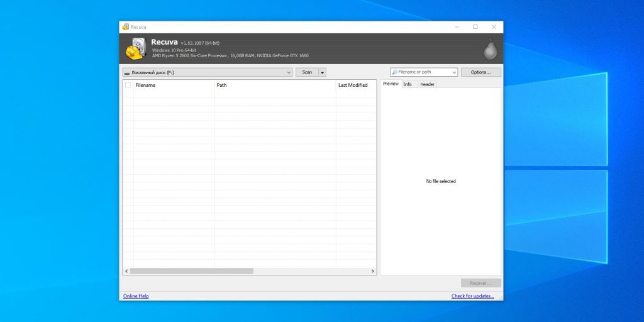Open the Online Help link
The width and height of the screenshot is (644, 322).
point(136,296)
